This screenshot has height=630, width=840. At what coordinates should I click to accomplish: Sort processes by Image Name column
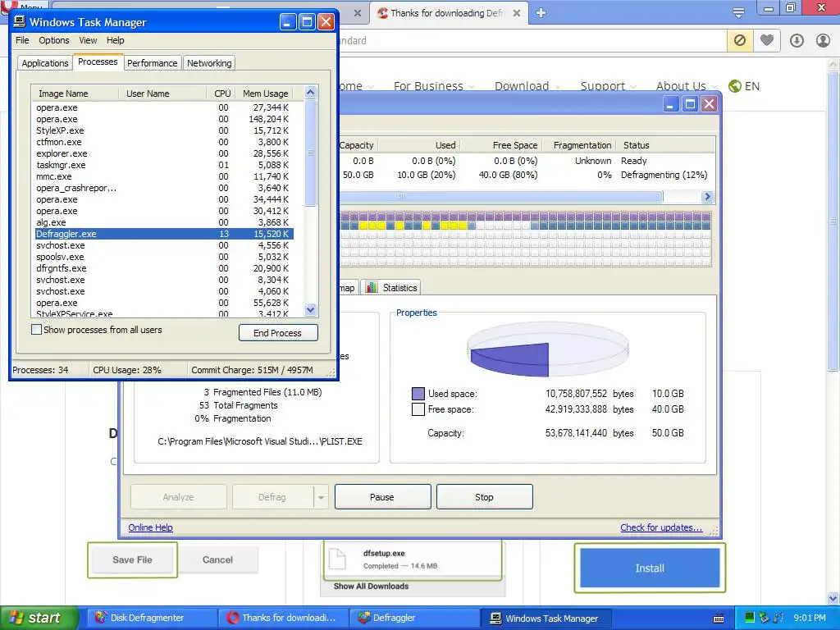pos(75,94)
